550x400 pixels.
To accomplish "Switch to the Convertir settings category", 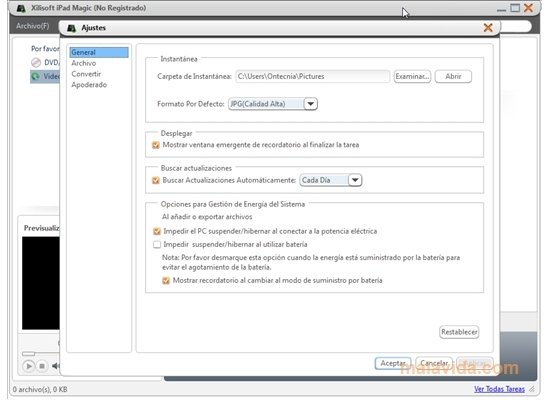I will pyautogui.click(x=86, y=74).
